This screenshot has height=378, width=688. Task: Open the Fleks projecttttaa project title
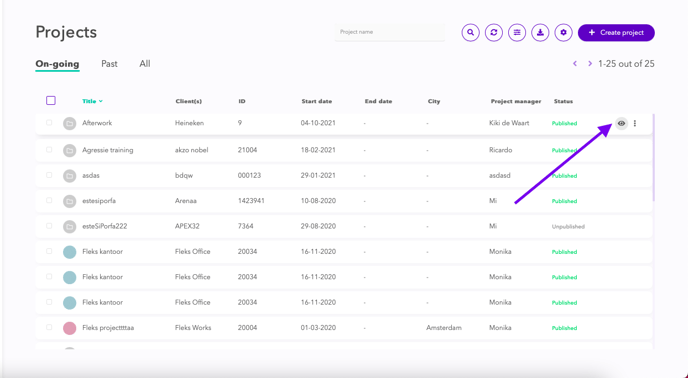tap(108, 328)
